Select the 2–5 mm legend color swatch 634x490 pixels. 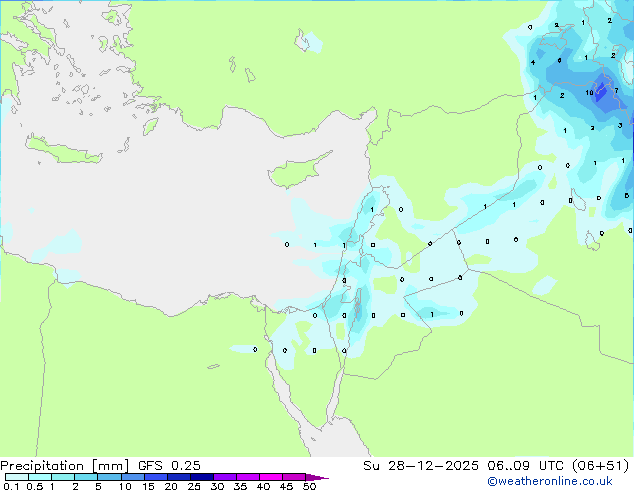tap(86, 477)
